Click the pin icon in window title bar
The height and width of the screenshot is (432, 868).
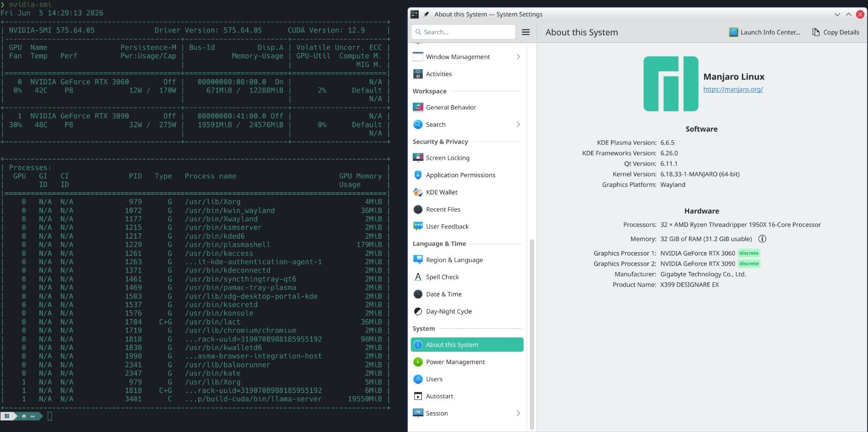click(x=426, y=14)
